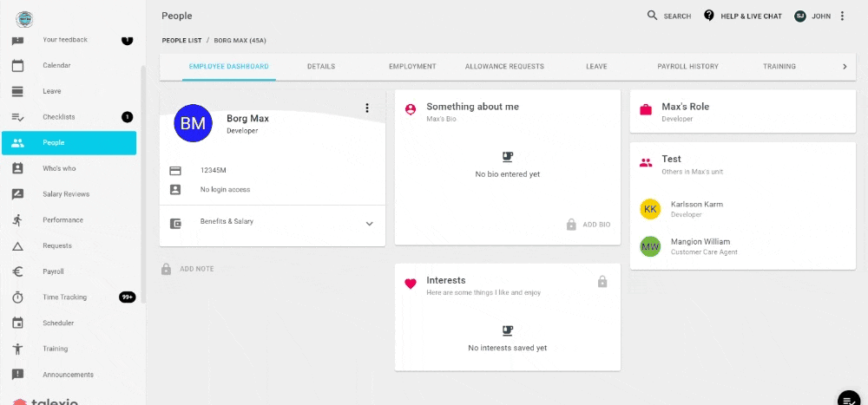Open the Time Tracking stopwatch icon
868x405 pixels.
tap(17, 297)
